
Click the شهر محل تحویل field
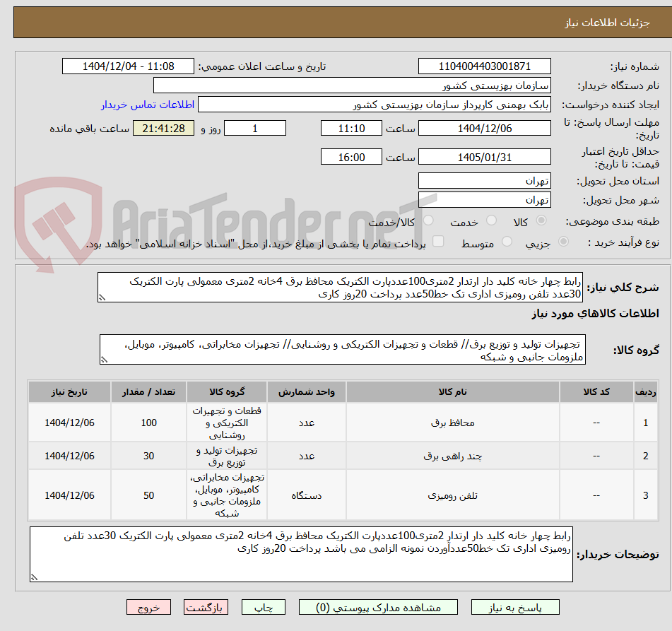[x=484, y=200]
